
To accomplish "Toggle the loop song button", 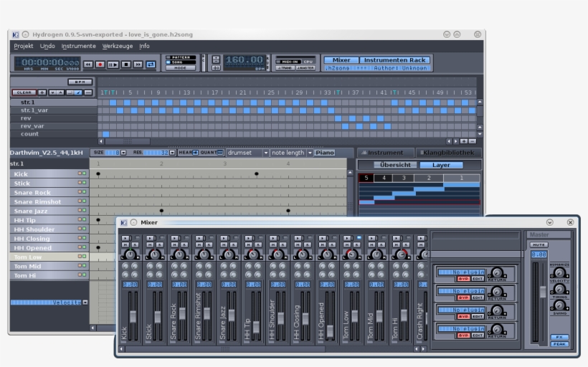I will pyautogui.click(x=151, y=65).
